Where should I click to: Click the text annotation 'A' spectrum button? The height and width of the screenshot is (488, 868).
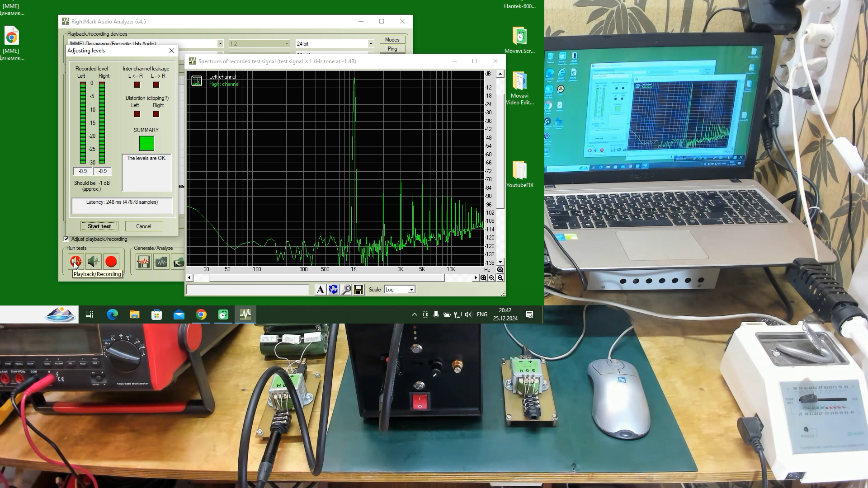coord(320,290)
